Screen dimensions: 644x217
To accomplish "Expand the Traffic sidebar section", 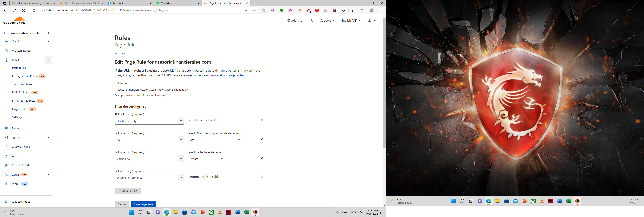I will click(x=49, y=138).
